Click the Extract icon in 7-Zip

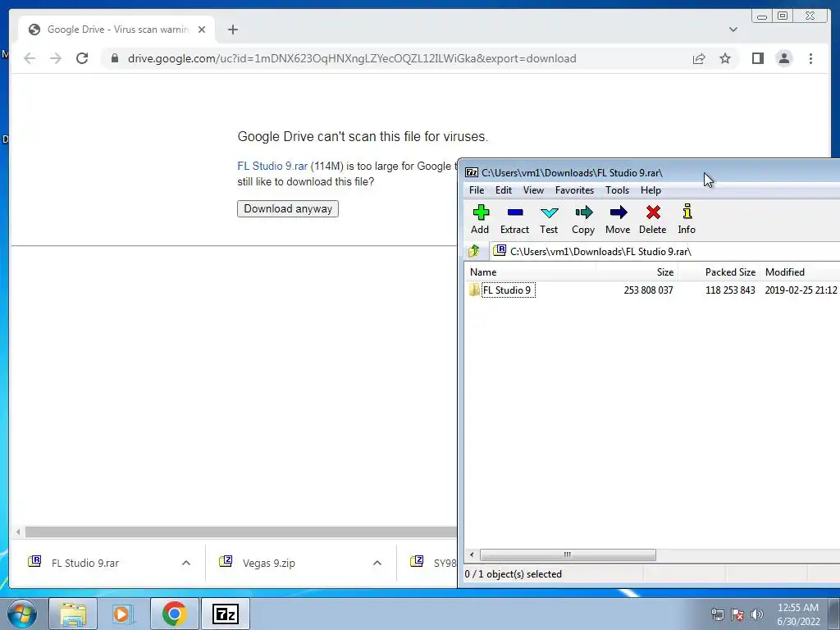514,220
